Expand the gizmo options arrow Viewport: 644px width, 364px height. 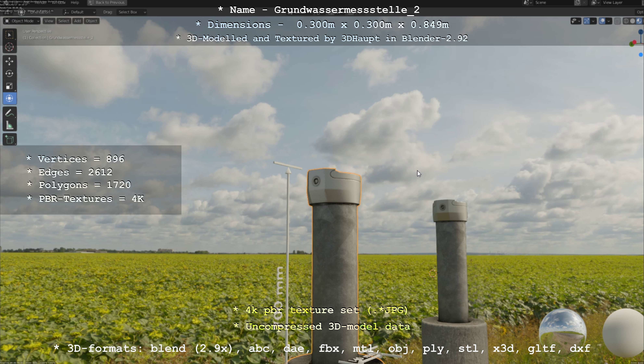(x=593, y=21)
